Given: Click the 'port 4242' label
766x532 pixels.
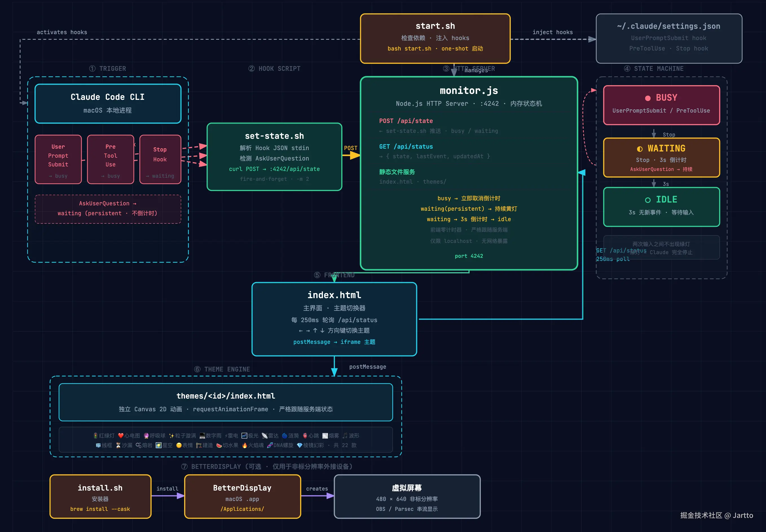Looking at the screenshot, I should click(469, 256).
